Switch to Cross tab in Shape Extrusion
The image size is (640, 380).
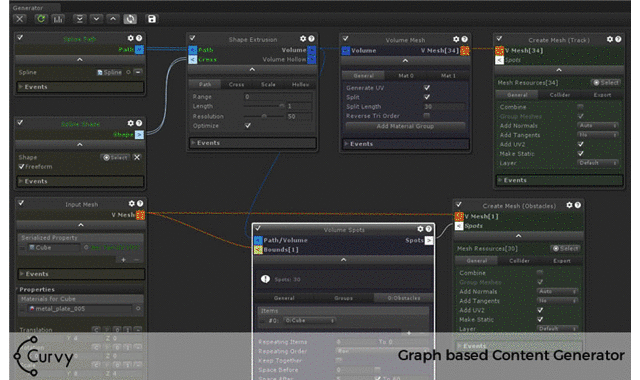click(236, 84)
